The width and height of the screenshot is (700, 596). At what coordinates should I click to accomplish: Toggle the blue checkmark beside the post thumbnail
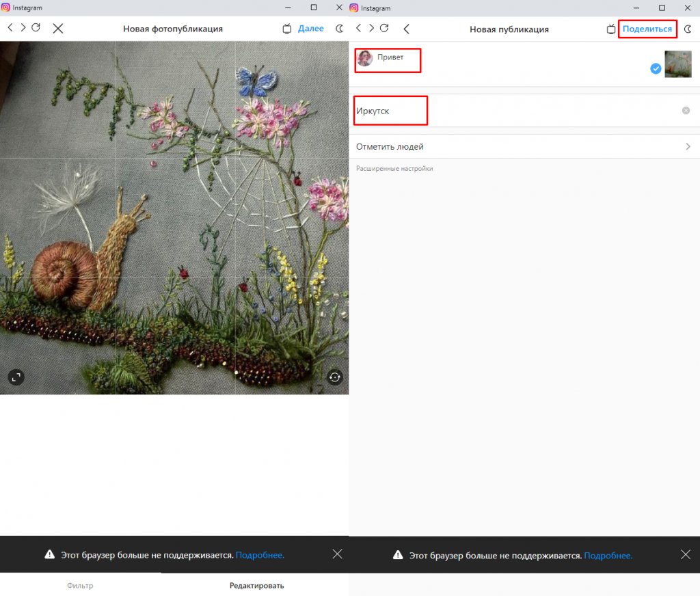click(x=656, y=68)
